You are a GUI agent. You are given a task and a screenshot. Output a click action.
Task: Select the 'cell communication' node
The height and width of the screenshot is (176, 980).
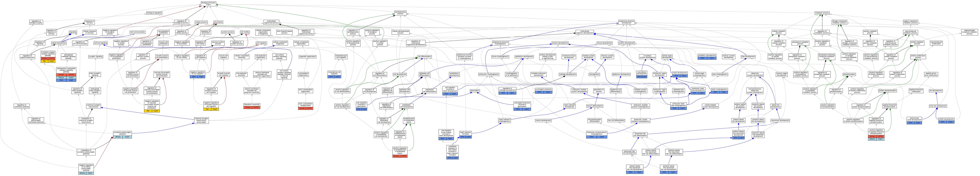pos(137,32)
